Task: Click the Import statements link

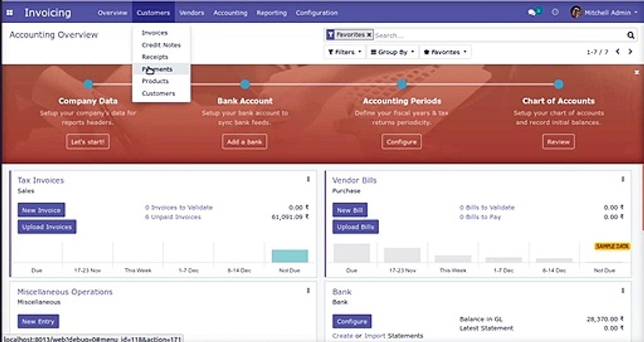Action: click(x=375, y=336)
